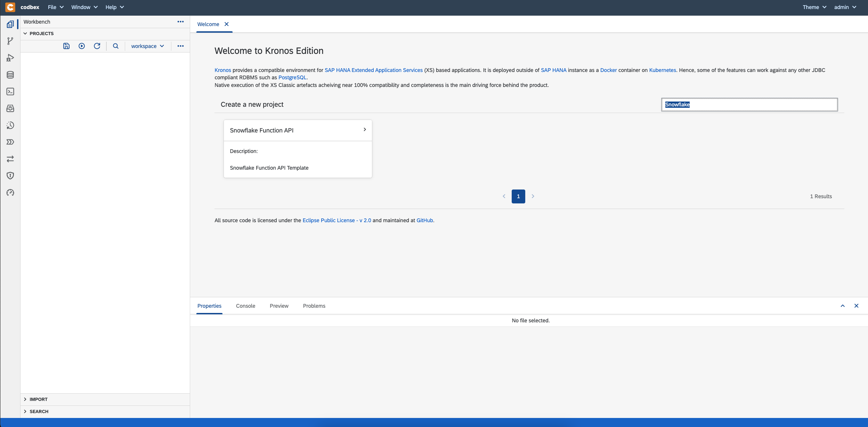Click the Publish All play icon
This screenshot has height=427, width=868.
pos(82,46)
